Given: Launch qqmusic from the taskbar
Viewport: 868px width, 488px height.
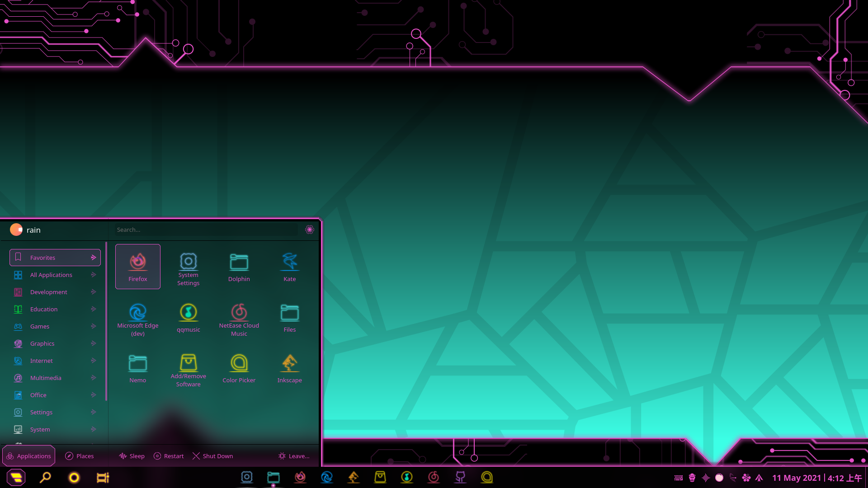Looking at the screenshot, I should pos(407,477).
